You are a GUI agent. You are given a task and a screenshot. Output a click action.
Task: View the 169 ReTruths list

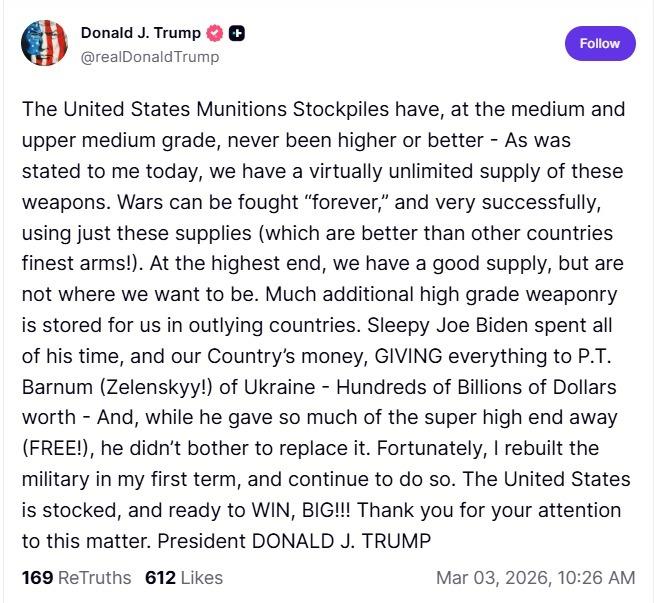tap(76, 577)
